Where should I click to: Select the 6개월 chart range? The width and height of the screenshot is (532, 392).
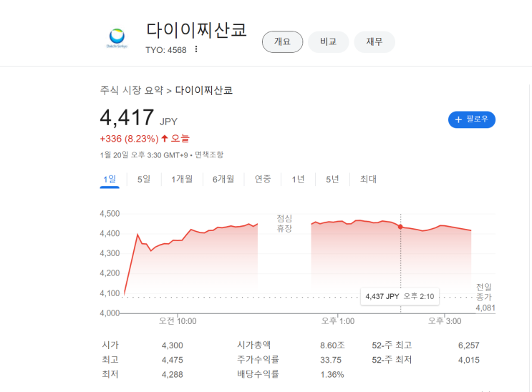point(223,179)
